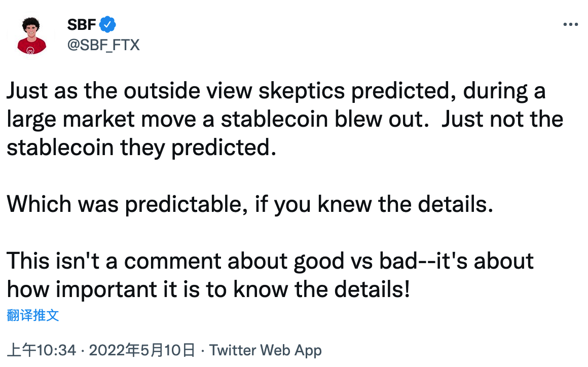Open SBF's profile avatar picture
Viewport: 588px width, 367px height.
pos(31,36)
